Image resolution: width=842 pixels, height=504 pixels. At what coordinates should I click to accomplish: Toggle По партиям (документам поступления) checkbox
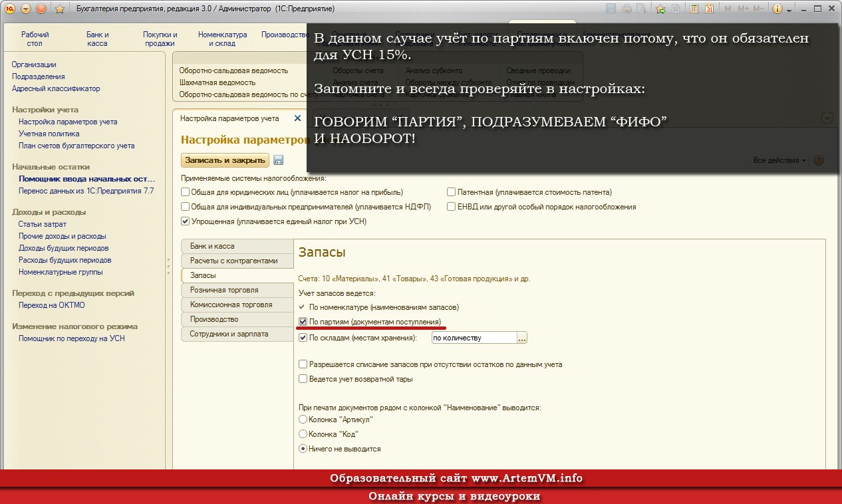(303, 322)
